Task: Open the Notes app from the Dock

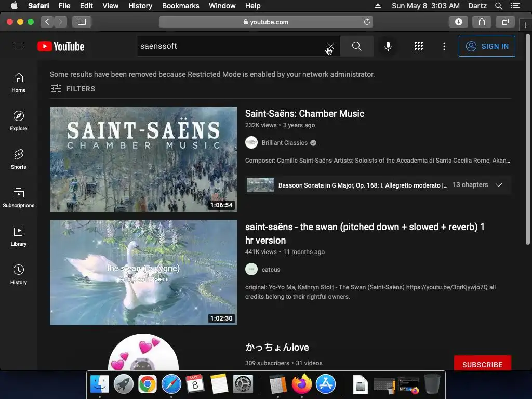Action: 219,384
